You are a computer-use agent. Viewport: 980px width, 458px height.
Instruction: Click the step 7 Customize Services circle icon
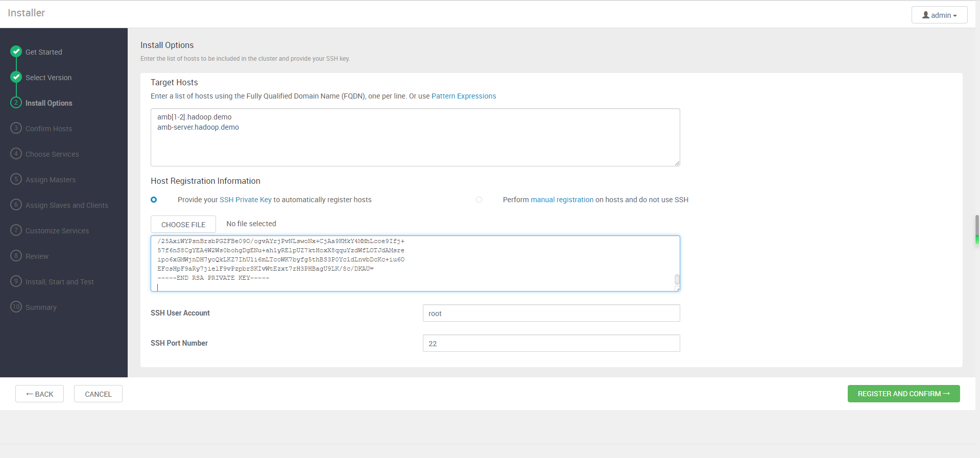coord(16,230)
